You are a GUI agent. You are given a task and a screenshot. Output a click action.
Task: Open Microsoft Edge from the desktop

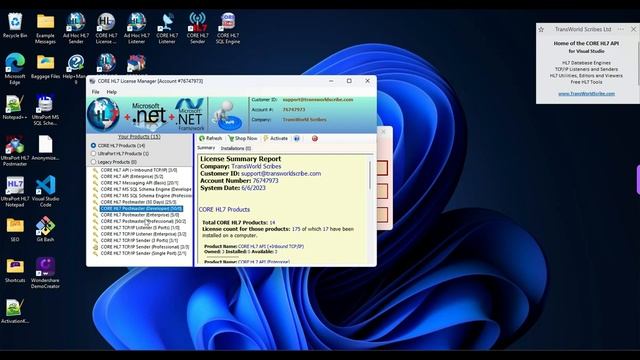(15, 69)
